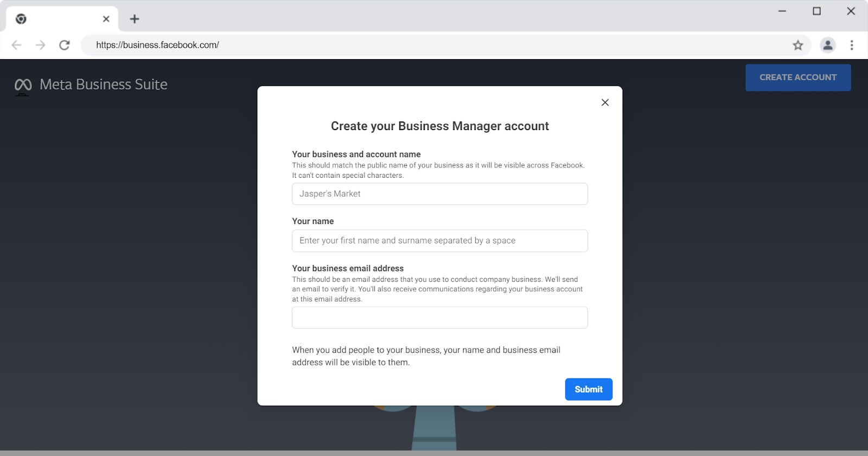Viewport: 868px width, 456px height.
Task: Click the 'When you add people to your business' notice
Action: [426, 356]
